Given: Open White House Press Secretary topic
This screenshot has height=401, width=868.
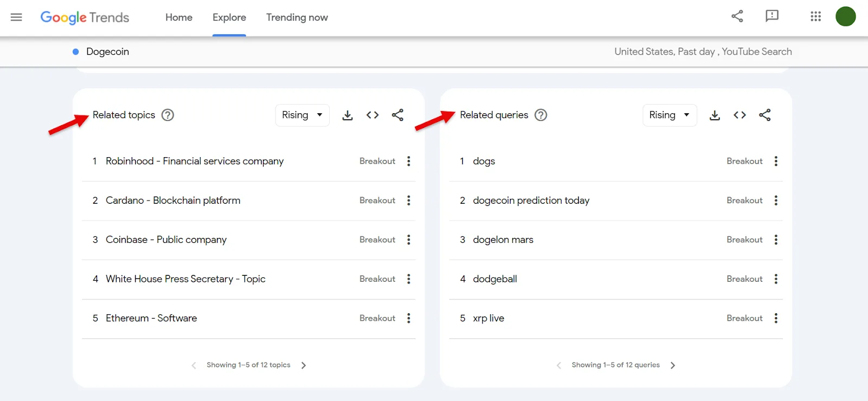Looking at the screenshot, I should 186,279.
